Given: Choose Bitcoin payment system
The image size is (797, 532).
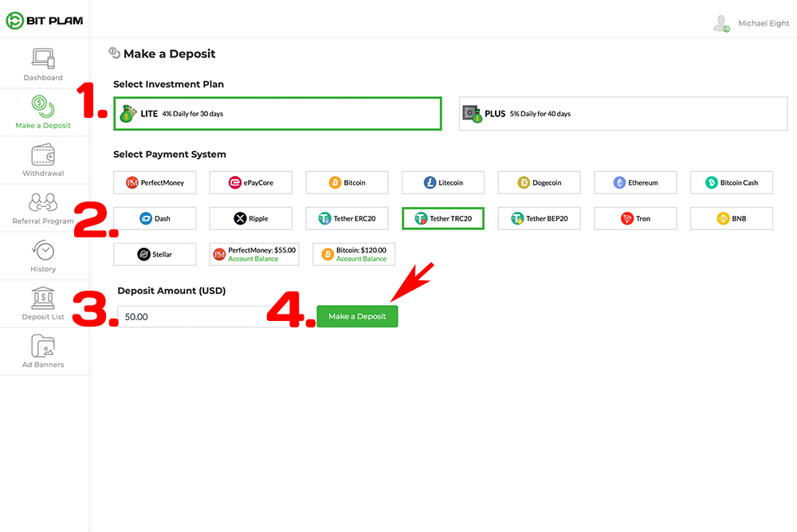Looking at the screenshot, I should [347, 182].
